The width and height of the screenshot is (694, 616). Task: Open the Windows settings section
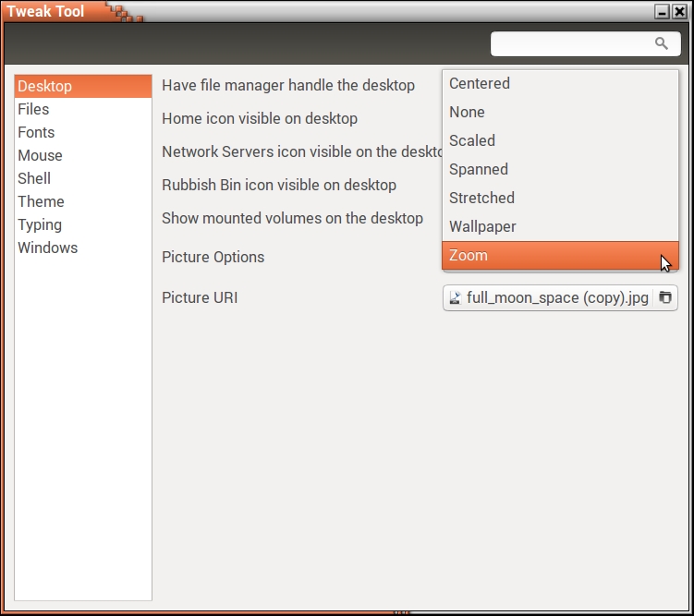point(48,248)
